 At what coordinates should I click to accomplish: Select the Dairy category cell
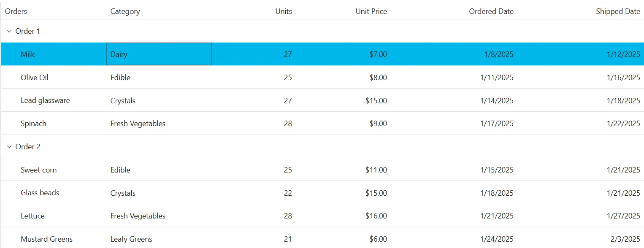click(x=159, y=54)
